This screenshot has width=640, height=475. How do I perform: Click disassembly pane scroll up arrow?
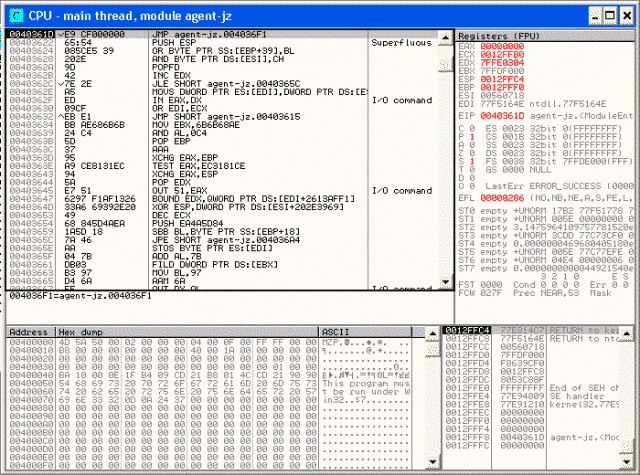(x=445, y=38)
